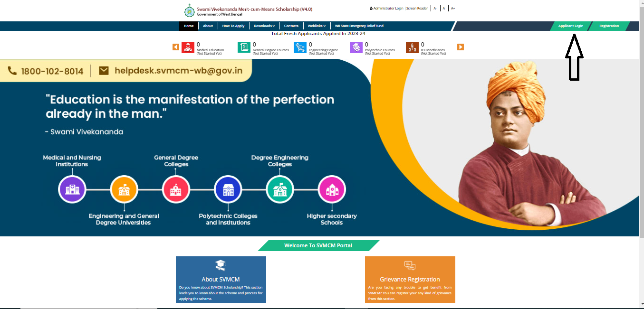Click the Higher Secondary Schools pink circle icon
The image size is (644, 309).
pyautogui.click(x=332, y=189)
